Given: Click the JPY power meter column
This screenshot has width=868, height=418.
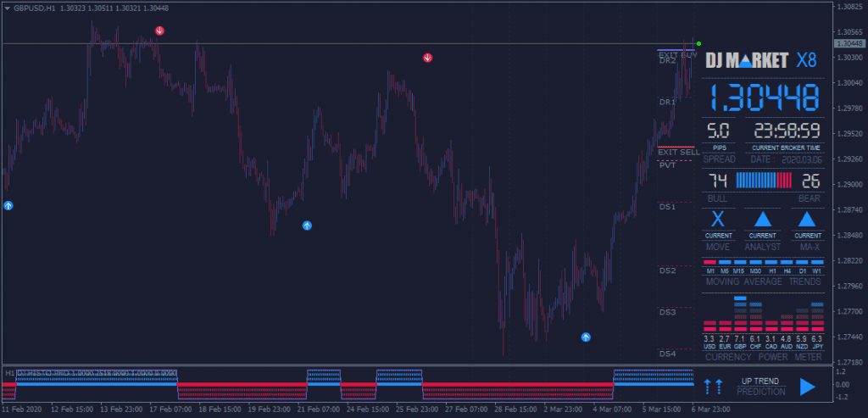Looking at the screenshot, I should pyautogui.click(x=818, y=317).
